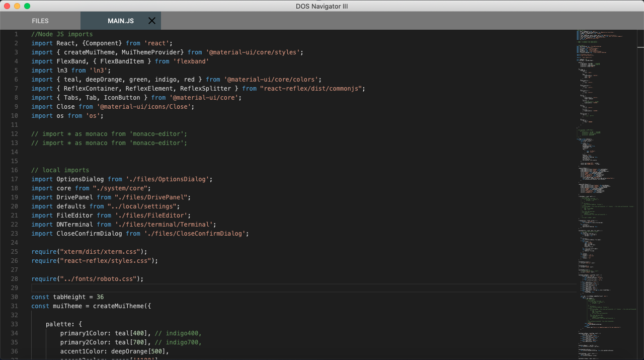Click './files/terminal/Terminal' import path

164,225
